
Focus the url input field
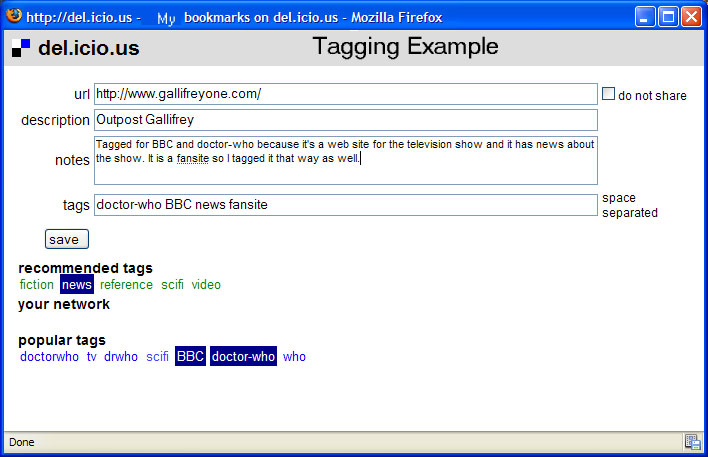(346, 94)
